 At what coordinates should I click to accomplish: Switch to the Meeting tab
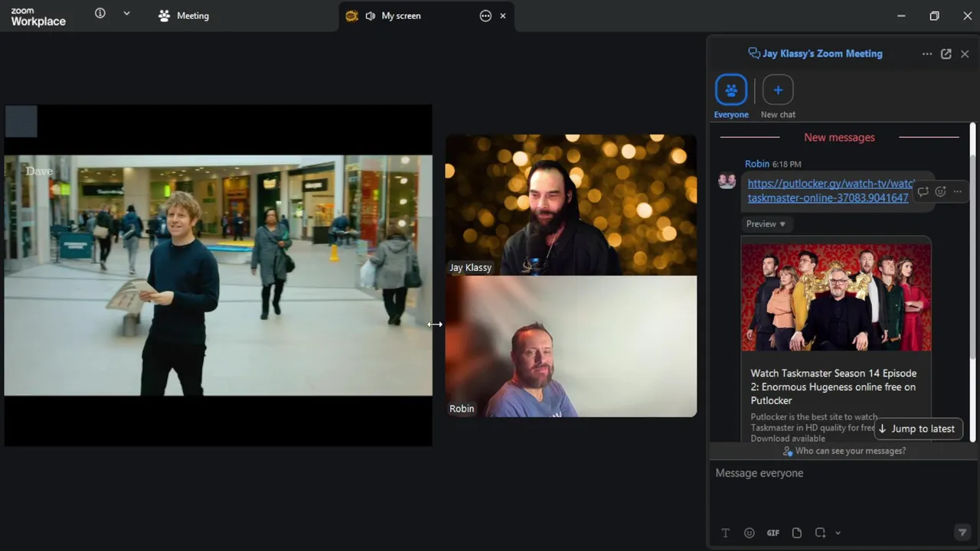pos(184,15)
